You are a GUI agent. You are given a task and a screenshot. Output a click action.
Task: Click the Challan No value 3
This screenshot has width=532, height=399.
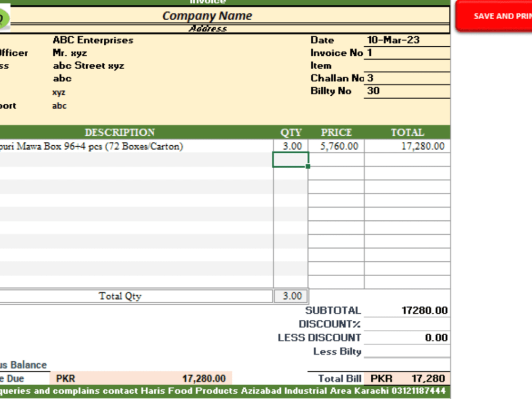pos(407,78)
